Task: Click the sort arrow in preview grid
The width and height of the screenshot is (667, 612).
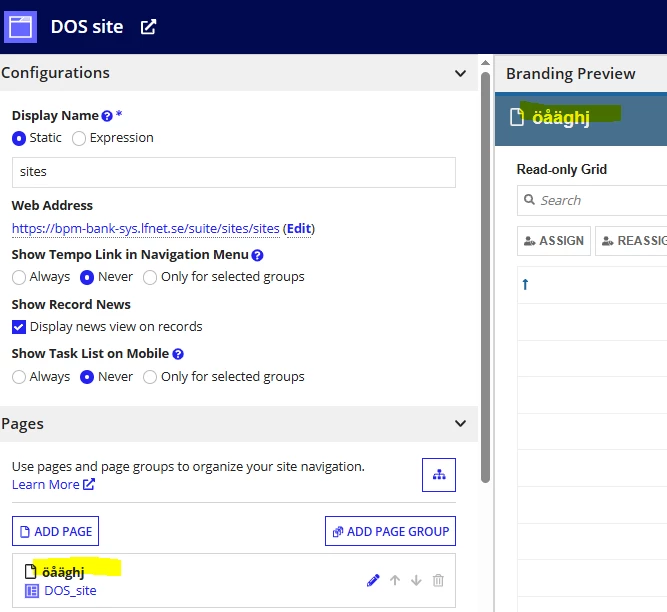Action: (525, 284)
